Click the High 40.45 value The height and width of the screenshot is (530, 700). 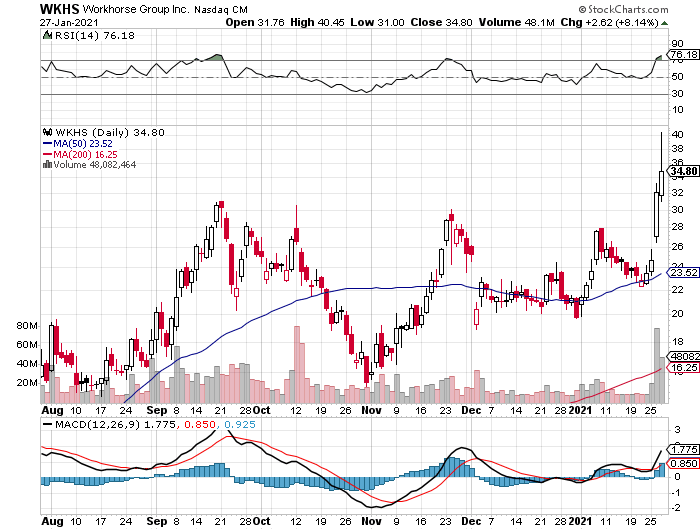(x=317, y=22)
